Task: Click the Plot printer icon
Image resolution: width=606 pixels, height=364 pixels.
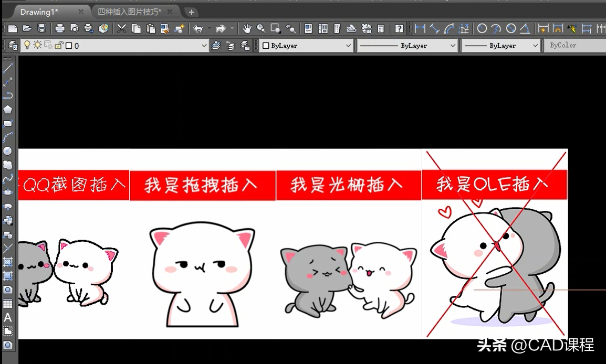Action: [60, 28]
